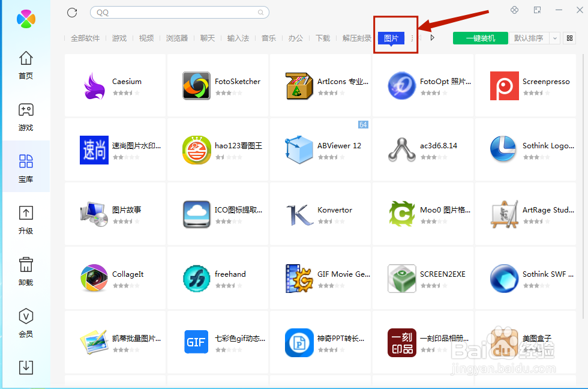
Task: Switch to grid view layout
Action: click(x=569, y=38)
